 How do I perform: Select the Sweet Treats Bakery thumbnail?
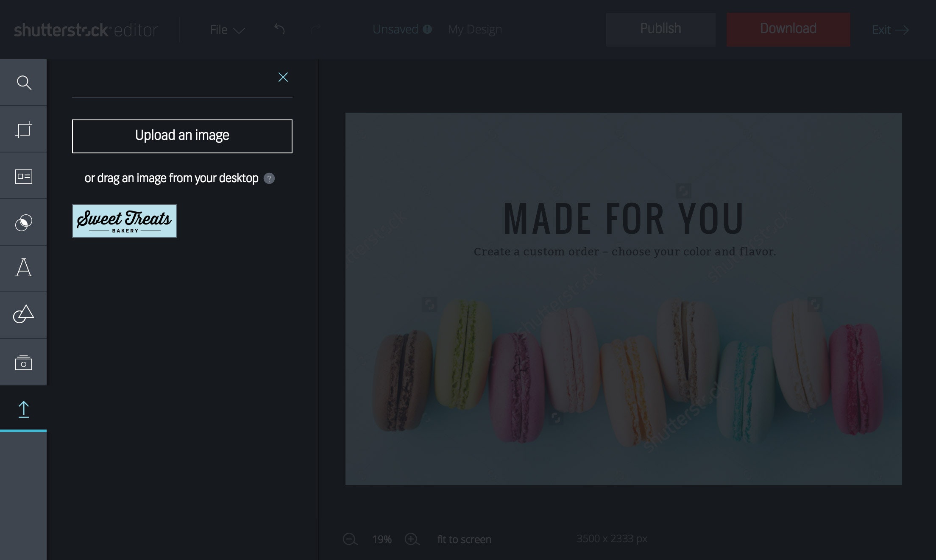[x=125, y=221]
